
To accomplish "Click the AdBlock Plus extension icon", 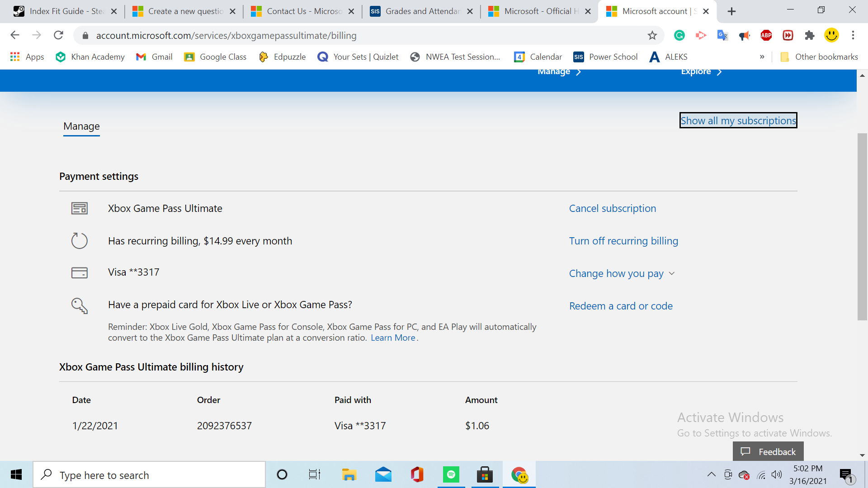I will 766,35.
